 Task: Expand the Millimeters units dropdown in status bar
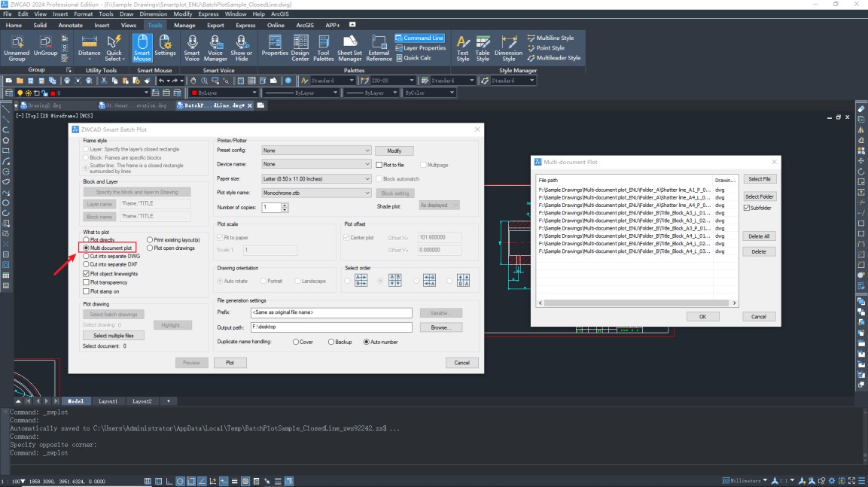[765, 480]
